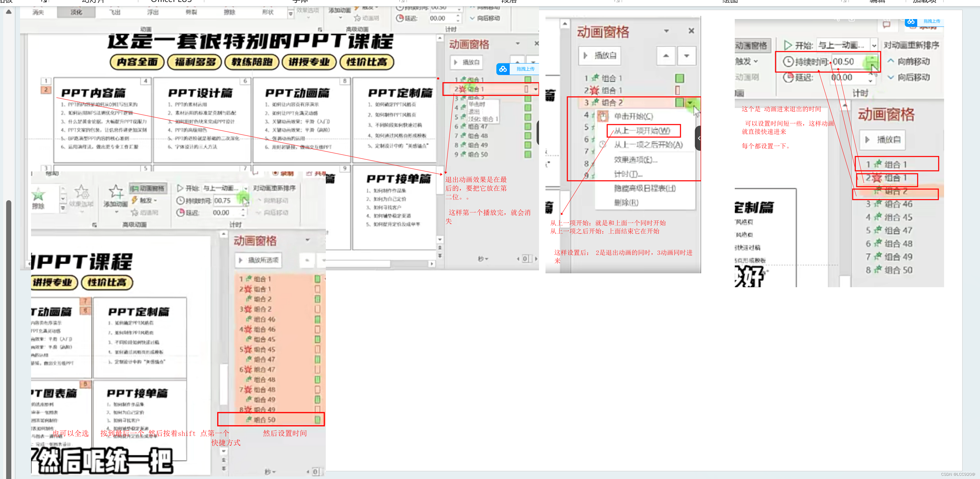The height and width of the screenshot is (479, 980).
Task: Click the move-down arrow beside 播放自
Action: coord(686,56)
